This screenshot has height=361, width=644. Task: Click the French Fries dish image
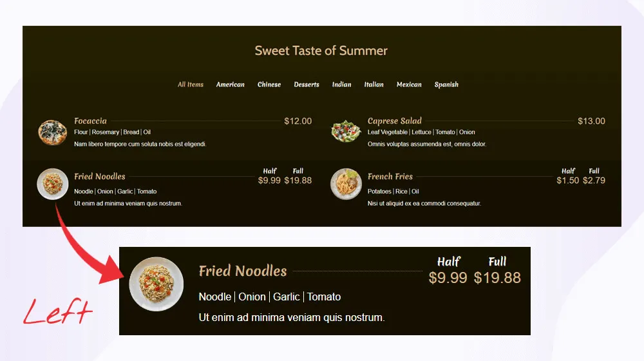[346, 184]
